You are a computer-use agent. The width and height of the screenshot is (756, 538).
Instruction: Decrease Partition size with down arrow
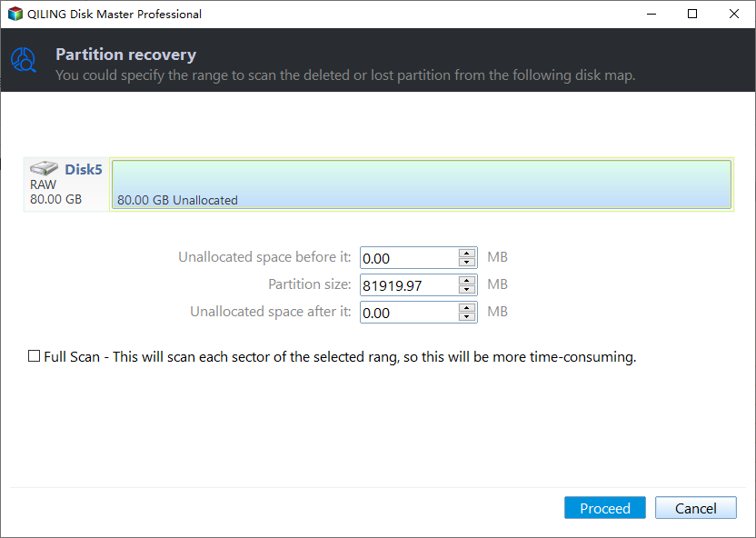(467, 290)
